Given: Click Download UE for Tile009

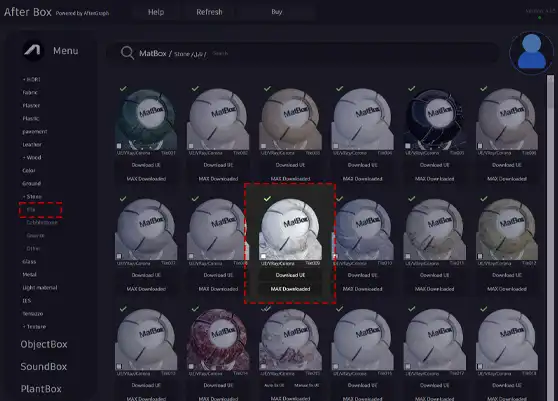Looking at the screenshot, I should click(290, 275).
